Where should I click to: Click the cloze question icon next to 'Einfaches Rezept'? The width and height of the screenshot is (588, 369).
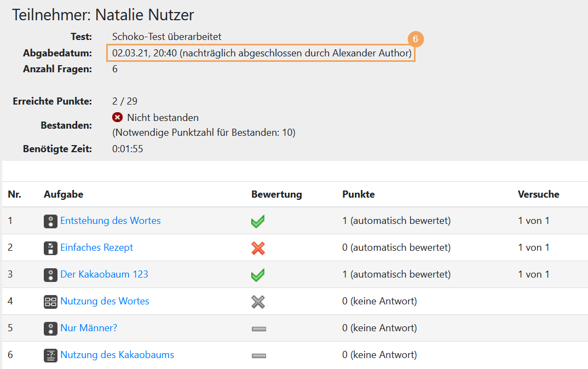[51, 248]
